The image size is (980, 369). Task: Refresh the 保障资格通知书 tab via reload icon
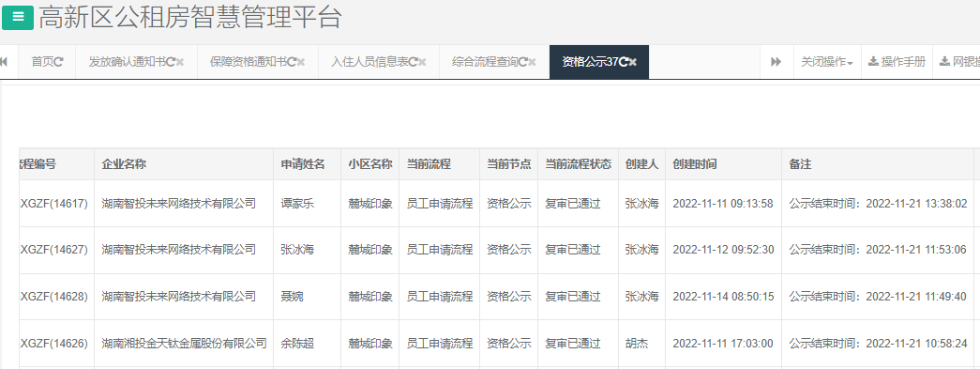pyautogui.click(x=291, y=62)
